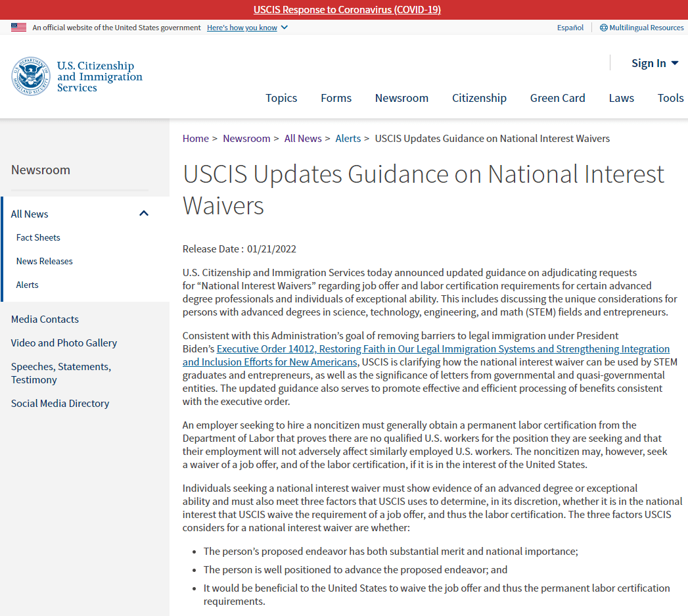688x616 pixels.
Task: Open Media Contacts in the sidebar
Action: pyautogui.click(x=45, y=320)
